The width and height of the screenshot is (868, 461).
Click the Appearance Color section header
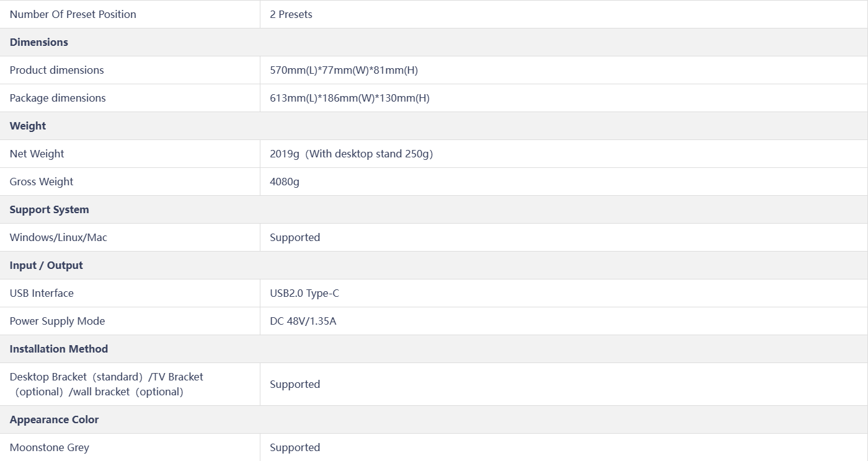click(x=55, y=419)
